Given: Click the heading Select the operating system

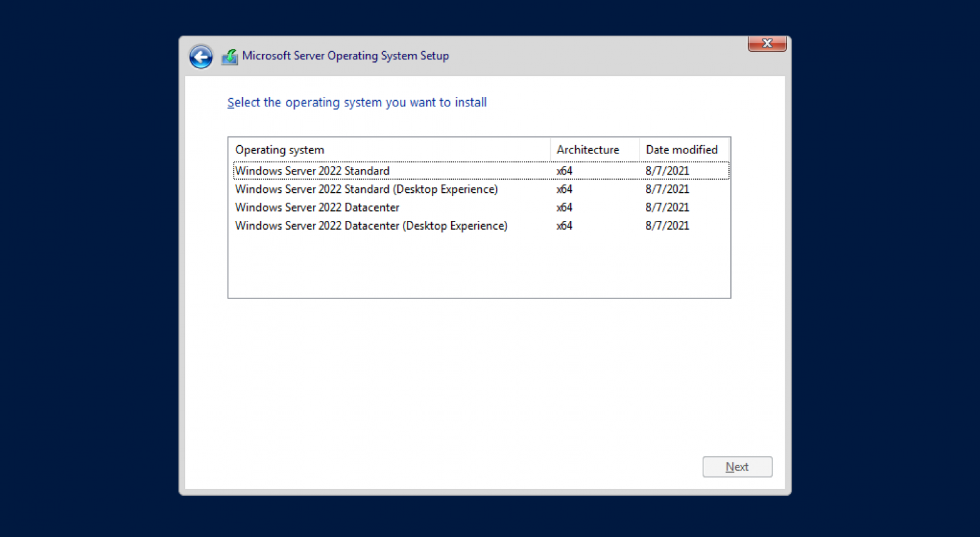Looking at the screenshot, I should tap(357, 103).
